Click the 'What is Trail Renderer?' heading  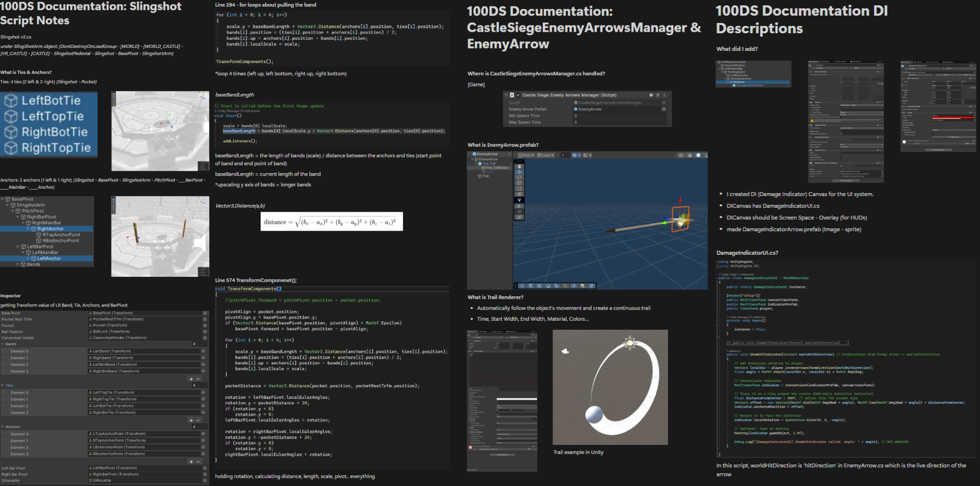click(x=495, y=297)
